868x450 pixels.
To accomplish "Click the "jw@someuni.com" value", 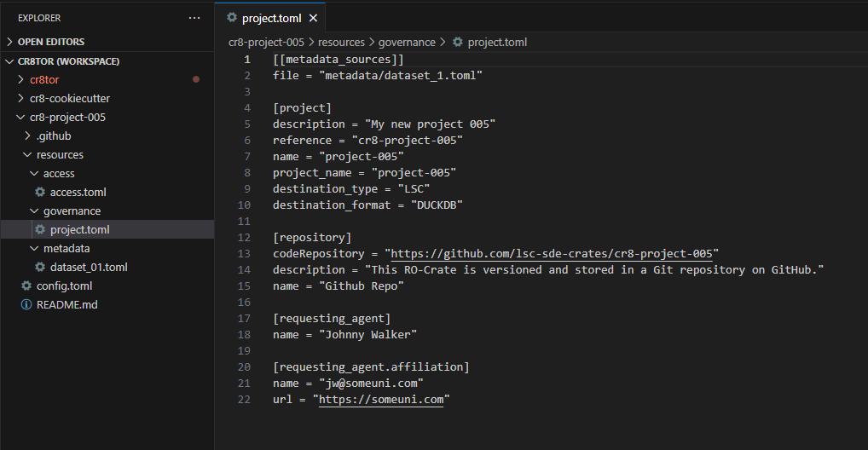I will point(371,383).
